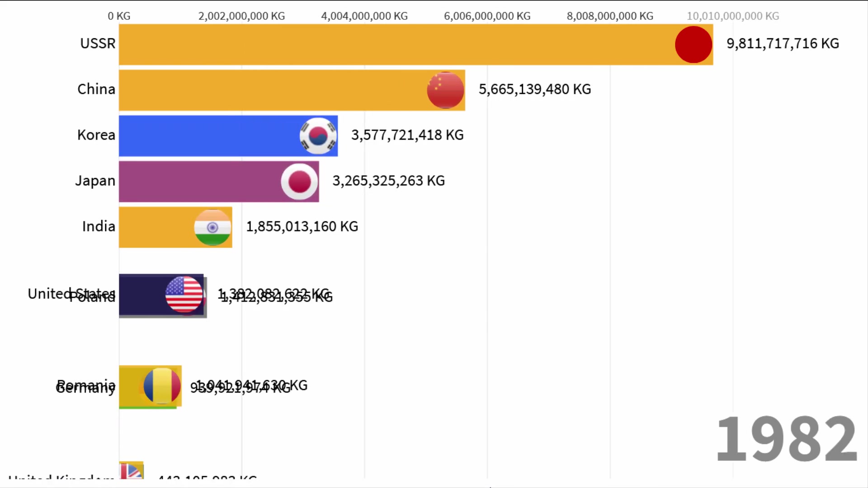This screenshot has height=488, width=868.
Task: Click the value 3,577,721,418 KG
Action: [x=407, y=135]
